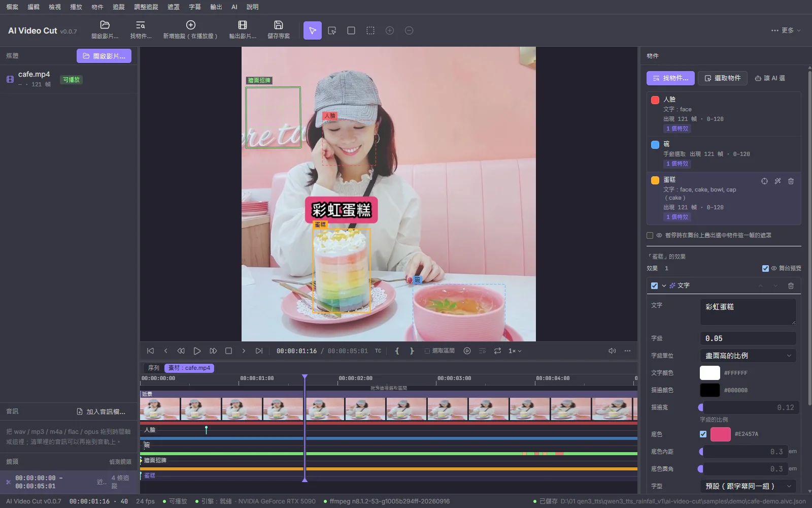Click the magic wand icon on 蛋糕
Screen dimensions: 812x508
[x=777, y=181]
